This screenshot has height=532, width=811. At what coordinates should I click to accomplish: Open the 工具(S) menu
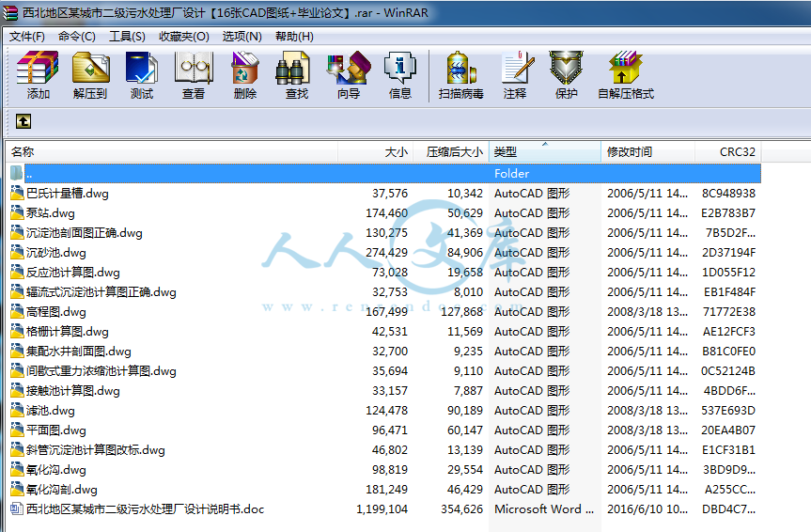coord(127,37)
